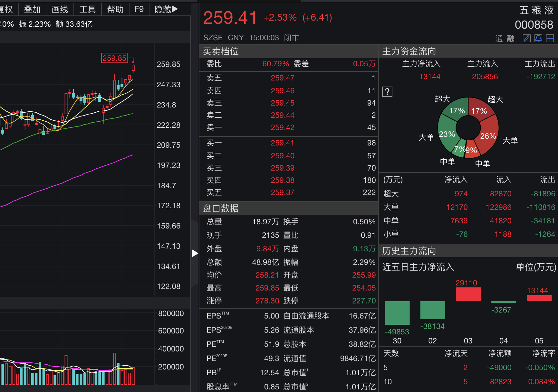Click the 10-day 净流额 value 82823
Viewport: 558px width, 392px height.
pos(501,382)
